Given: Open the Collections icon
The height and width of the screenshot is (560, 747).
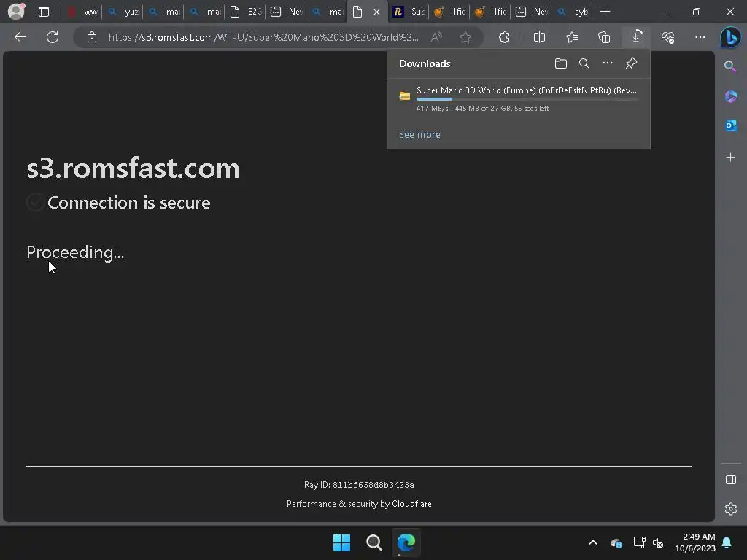Looking at the screenshot, I should pos(604,37).
